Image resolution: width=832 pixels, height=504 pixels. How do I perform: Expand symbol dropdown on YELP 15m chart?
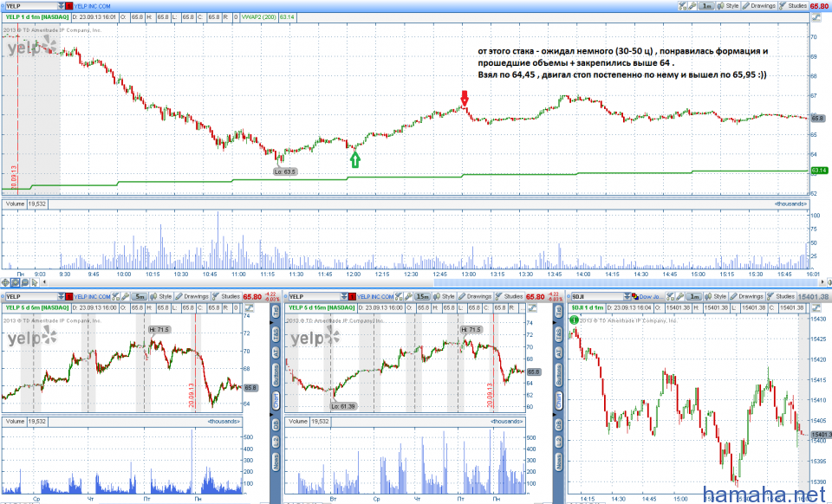point(344,297)
